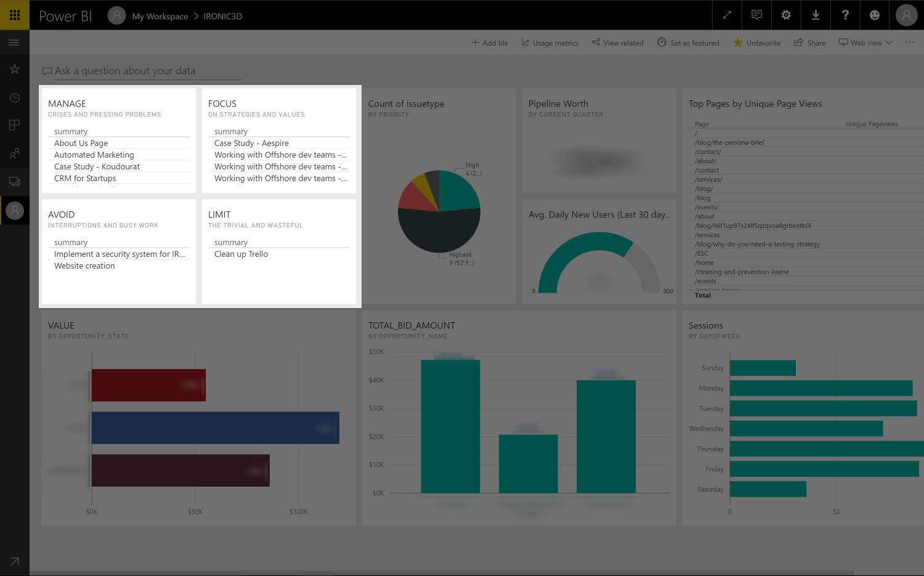The height and width of the screenshot is (576, 924).
Task: Open Usage metrics
Action: (x=550, y=43)
